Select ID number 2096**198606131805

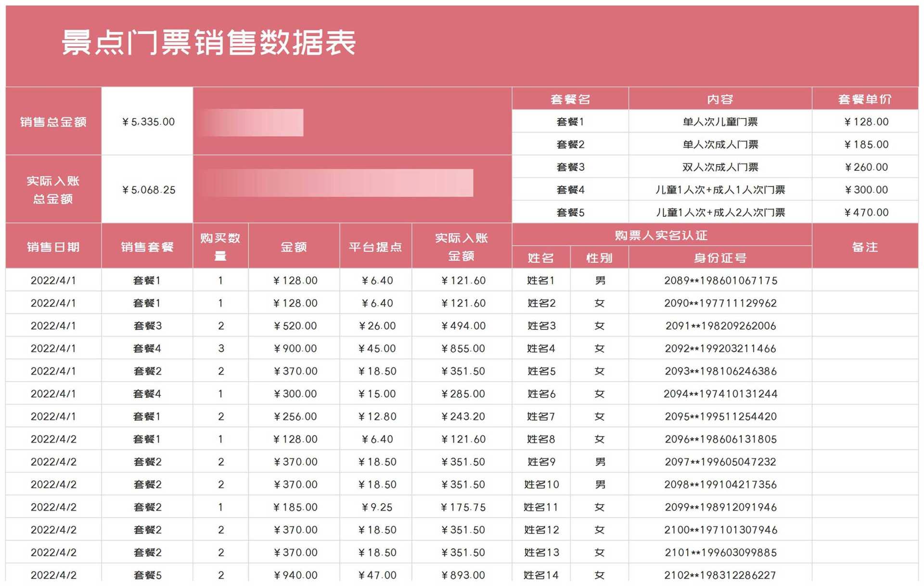[x=720, y=438]
